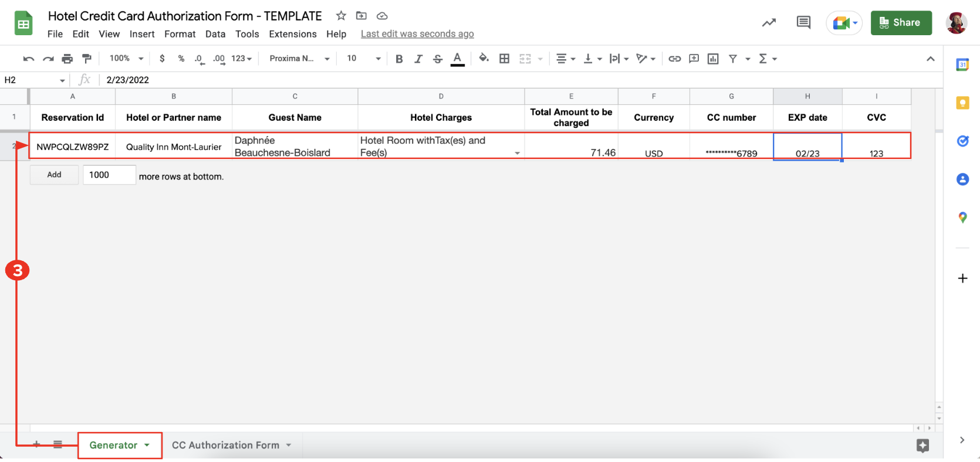Open comment history icon
This screenshot has width=980, height=462.
[x=803, y=23]
